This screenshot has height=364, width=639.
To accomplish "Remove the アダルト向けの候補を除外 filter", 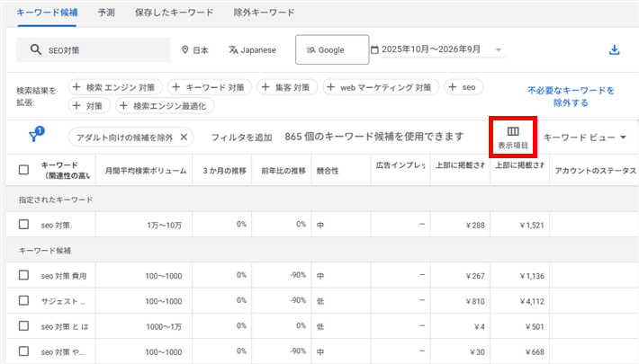I will (x=184, y=138).
